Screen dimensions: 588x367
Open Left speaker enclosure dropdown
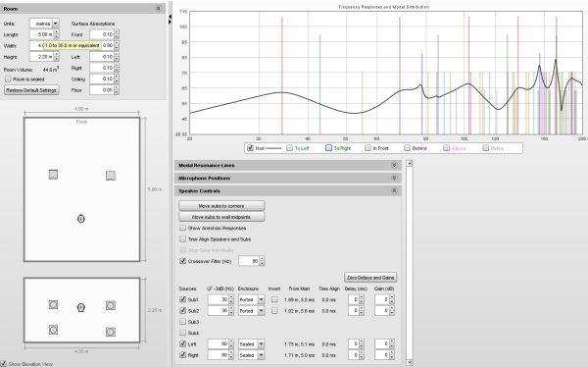pos(261,344)
